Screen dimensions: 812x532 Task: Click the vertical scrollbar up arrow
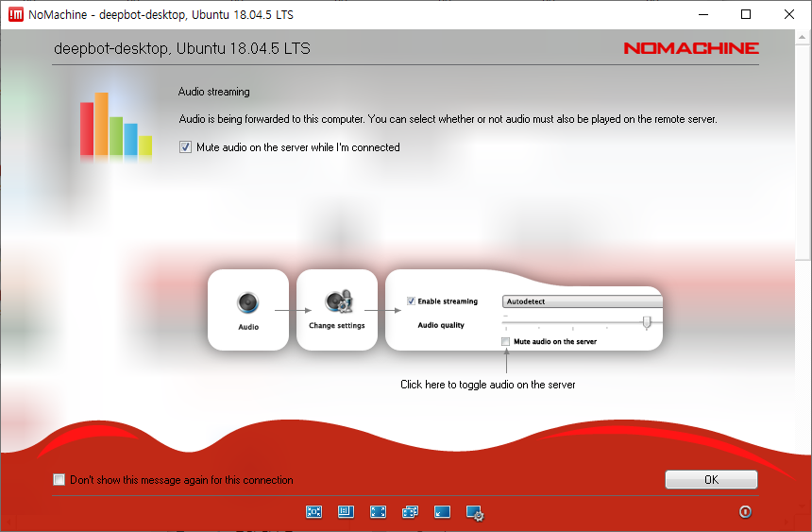click(x=802, y=37)
